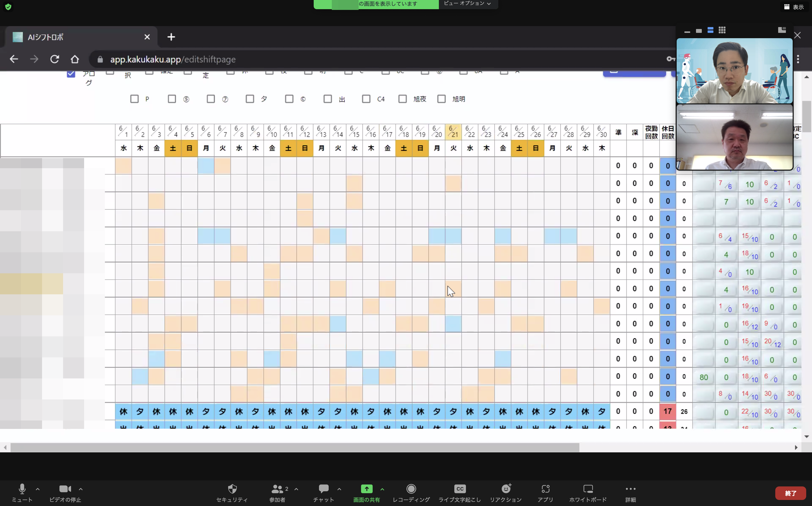
Task: Click the top participant video thumbnail
Action: pyautogui.click(x=734, y=71)
